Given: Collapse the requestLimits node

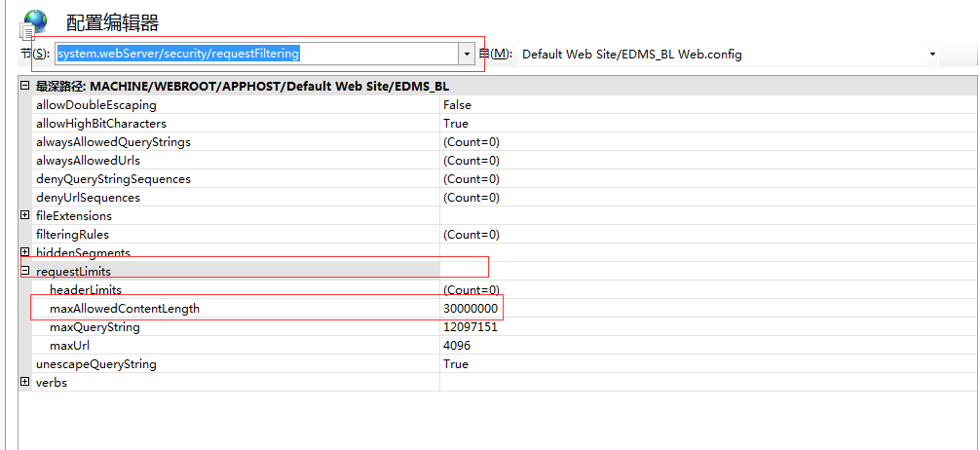Looking at the screenshot, I should point(25,271).
